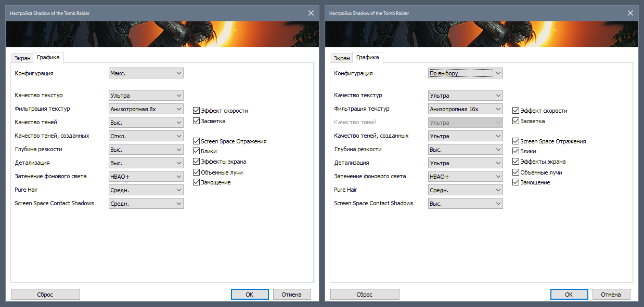644x307 pixels.
Task: Toggle Screen Space Отражения checkbox in right window
Action: point(516,141)
